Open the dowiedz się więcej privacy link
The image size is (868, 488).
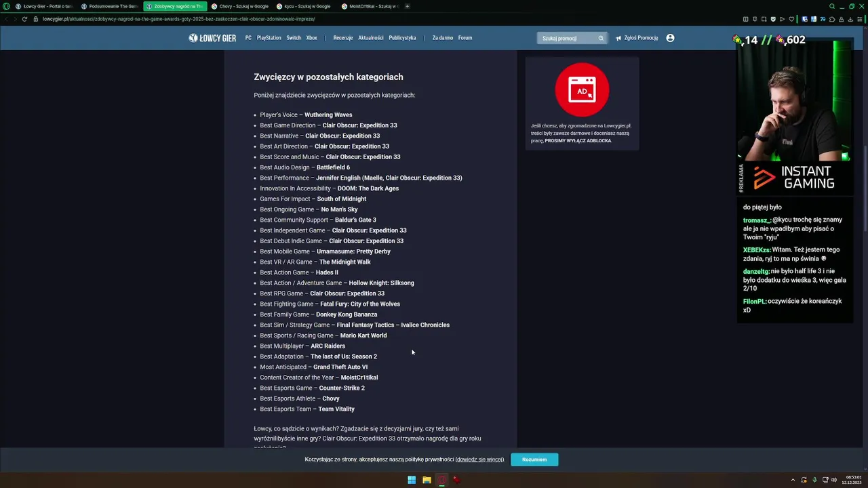click(x=479, y=460)
